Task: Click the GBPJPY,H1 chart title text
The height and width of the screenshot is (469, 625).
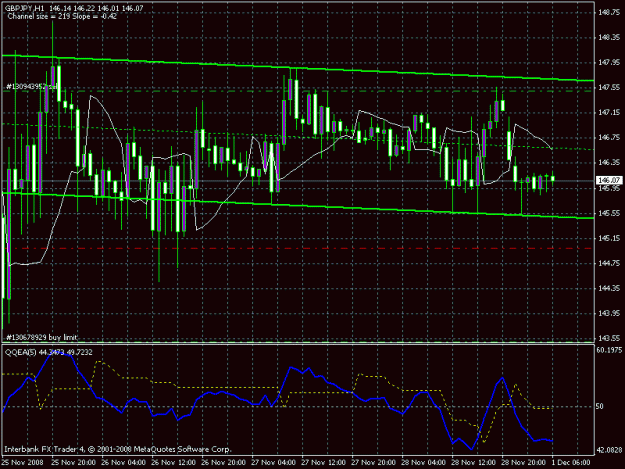Action: [x=24, y=8]
